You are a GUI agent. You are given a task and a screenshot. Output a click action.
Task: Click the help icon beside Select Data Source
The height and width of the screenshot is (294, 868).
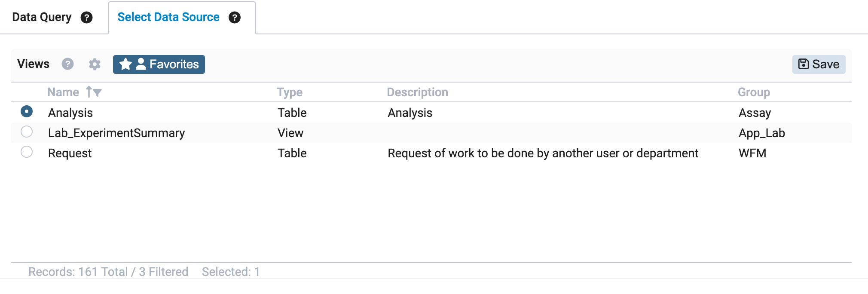[x=235, y=18]
